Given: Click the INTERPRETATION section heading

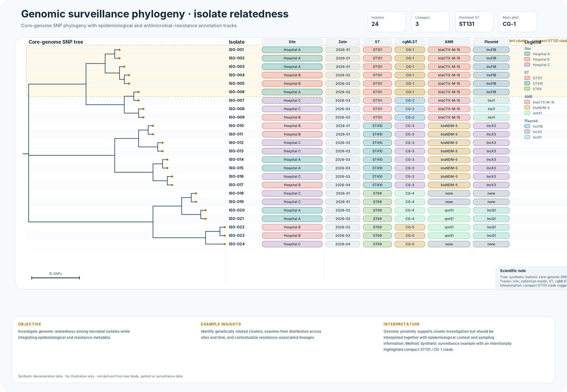Looking at the screenshot, I should (401, 324).
